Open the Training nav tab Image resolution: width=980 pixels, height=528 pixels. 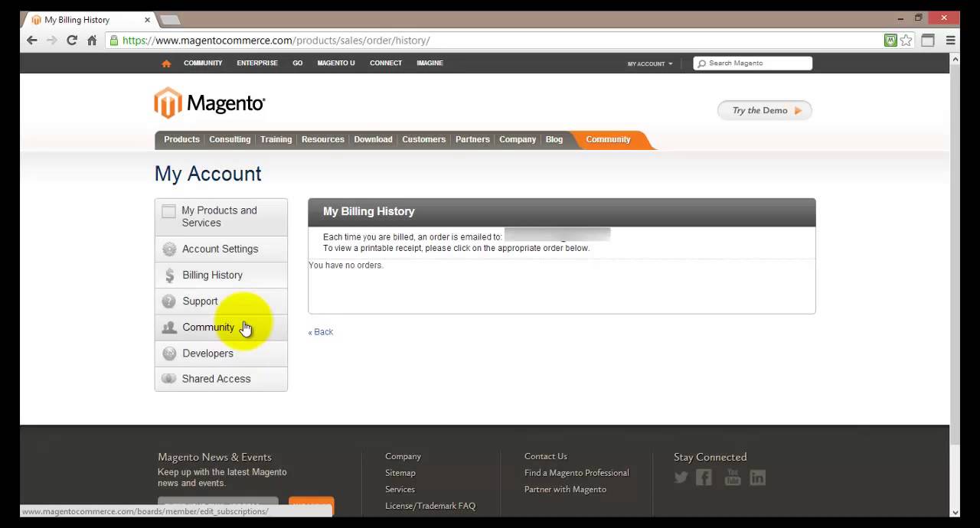click(x=276, y=139)
